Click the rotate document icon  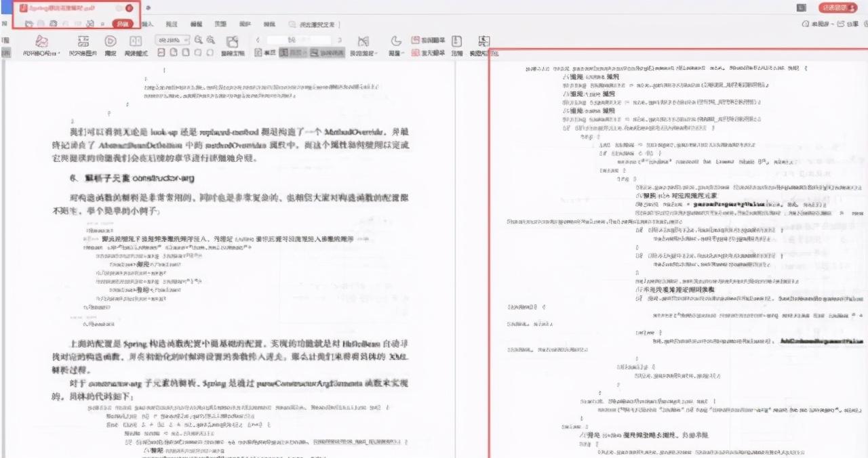point(232,41)
